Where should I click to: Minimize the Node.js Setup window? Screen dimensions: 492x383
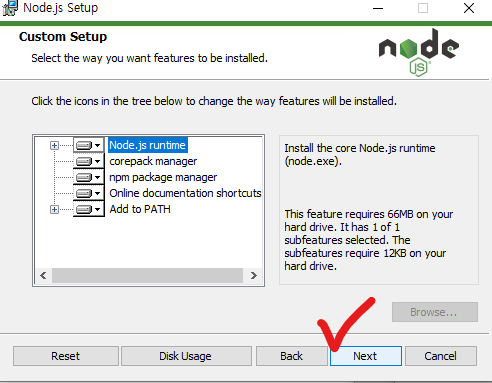[378, 8]
